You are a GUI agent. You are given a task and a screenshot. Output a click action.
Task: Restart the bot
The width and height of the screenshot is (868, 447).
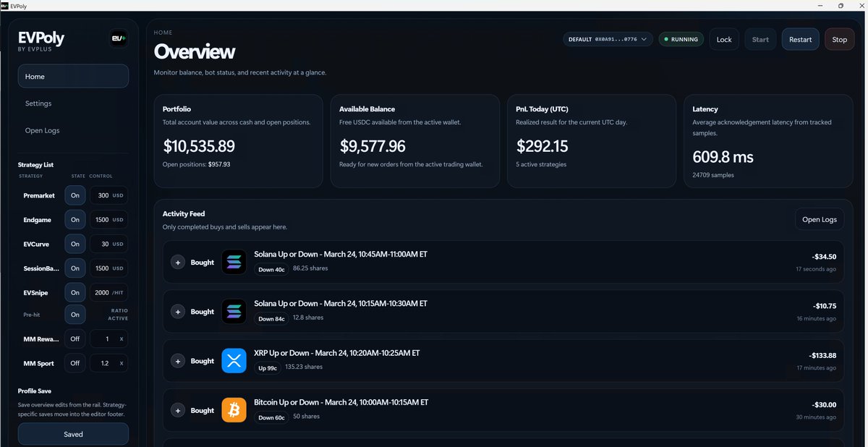point(800,39)
